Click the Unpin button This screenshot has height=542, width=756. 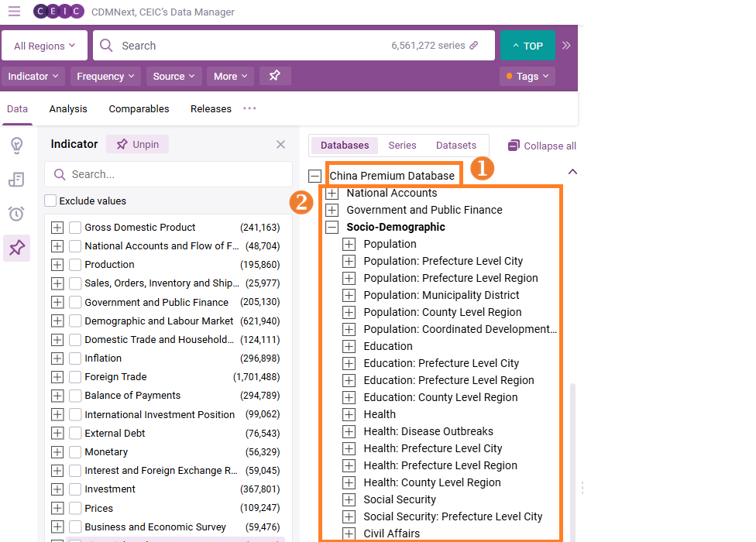point(137,145)
